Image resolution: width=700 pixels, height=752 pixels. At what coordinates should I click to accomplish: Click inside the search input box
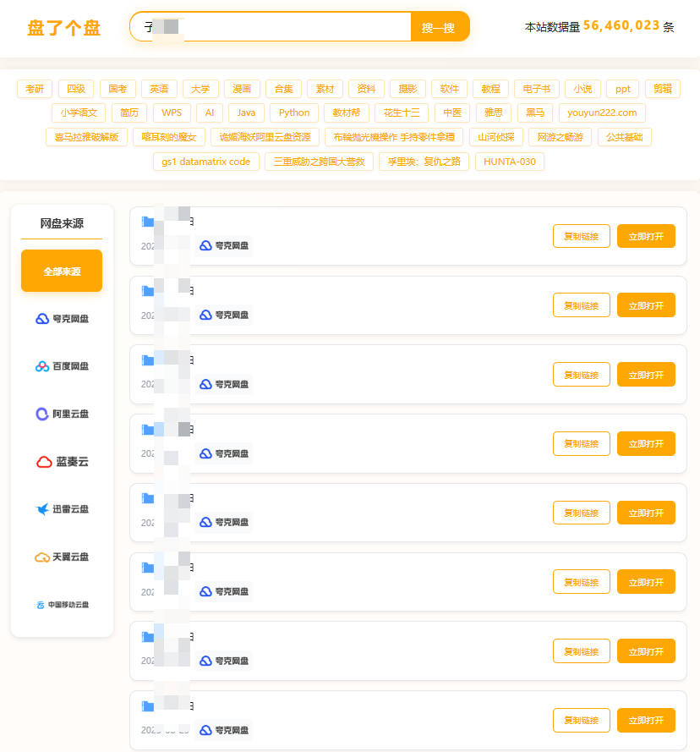tap(271, 27)
